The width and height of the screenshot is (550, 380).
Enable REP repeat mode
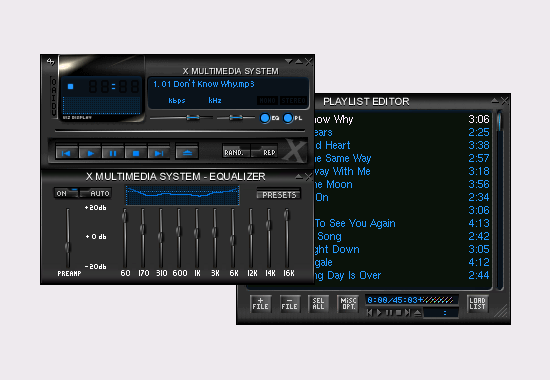click(265, 152)
